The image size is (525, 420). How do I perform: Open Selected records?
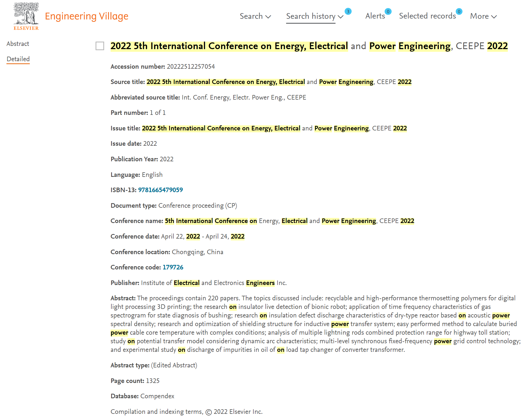pyautogui.click(x=427, y=16)
